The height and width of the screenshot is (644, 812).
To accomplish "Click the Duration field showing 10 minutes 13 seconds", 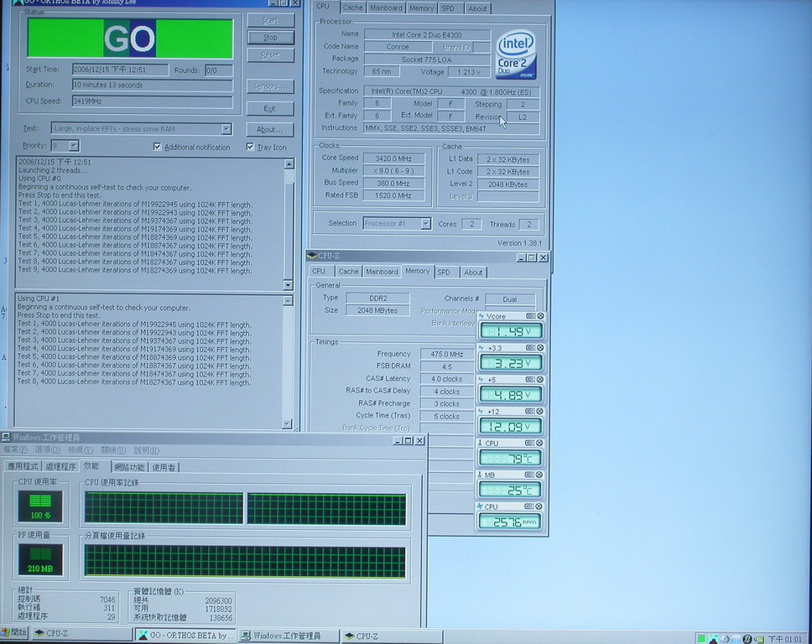I will point(153,85).
